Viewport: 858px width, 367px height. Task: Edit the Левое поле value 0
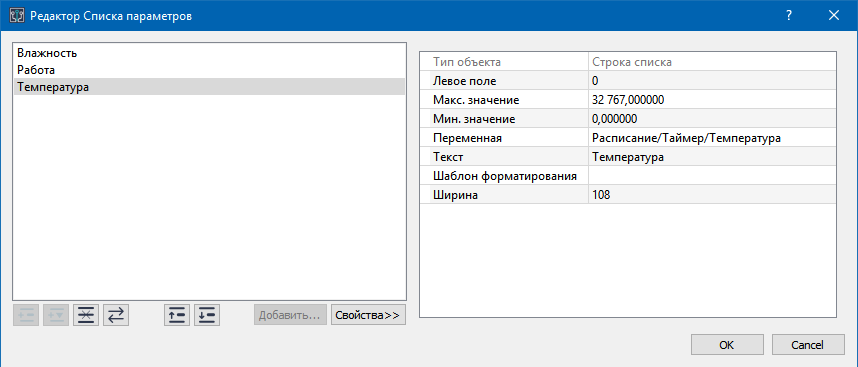(712, 81)
